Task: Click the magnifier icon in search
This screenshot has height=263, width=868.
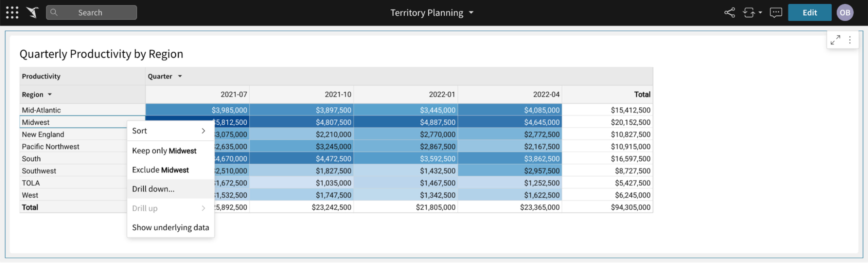Action: point(54,12)
